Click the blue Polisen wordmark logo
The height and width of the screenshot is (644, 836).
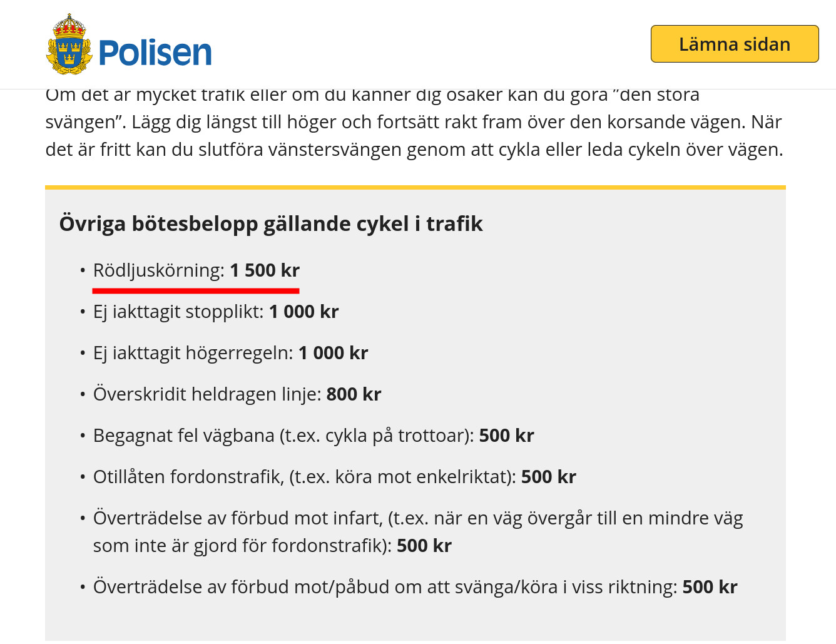tap(155, 53)
